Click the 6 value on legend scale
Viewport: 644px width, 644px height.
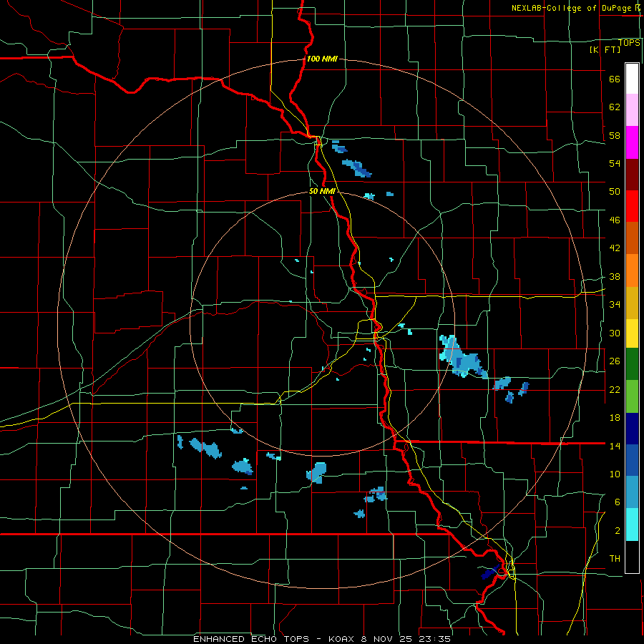[617, 502]
